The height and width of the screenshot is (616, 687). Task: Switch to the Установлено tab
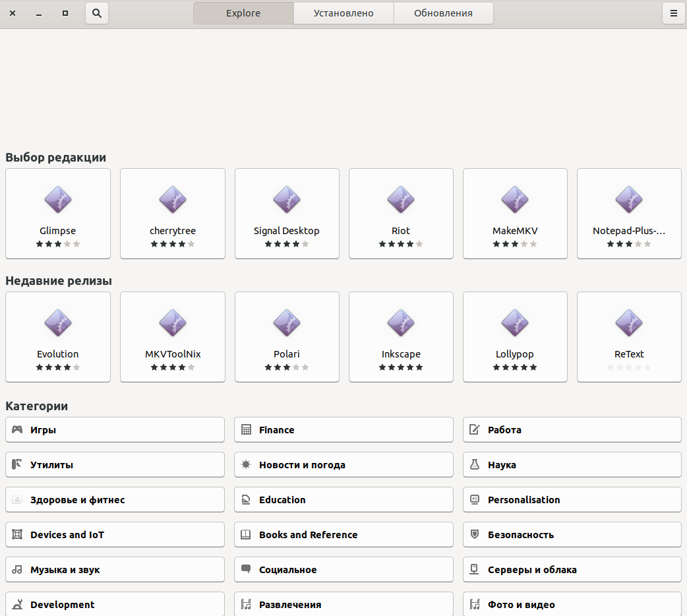(x=343, y=13)
